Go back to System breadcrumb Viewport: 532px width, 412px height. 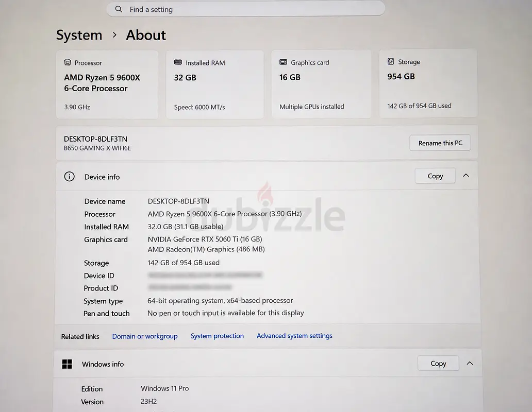point(79,35)
